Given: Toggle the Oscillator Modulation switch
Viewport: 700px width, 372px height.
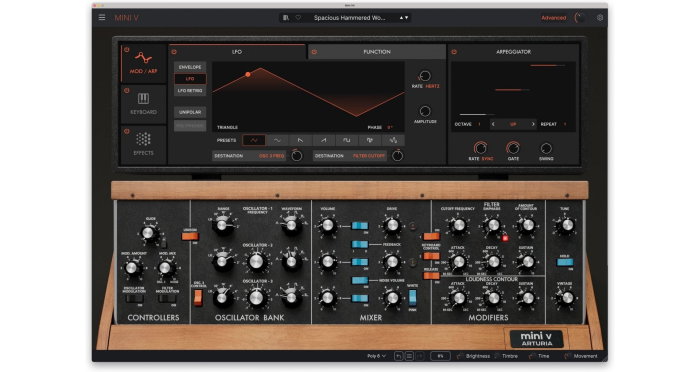Looking at the screenshot, I should [134, 299].
